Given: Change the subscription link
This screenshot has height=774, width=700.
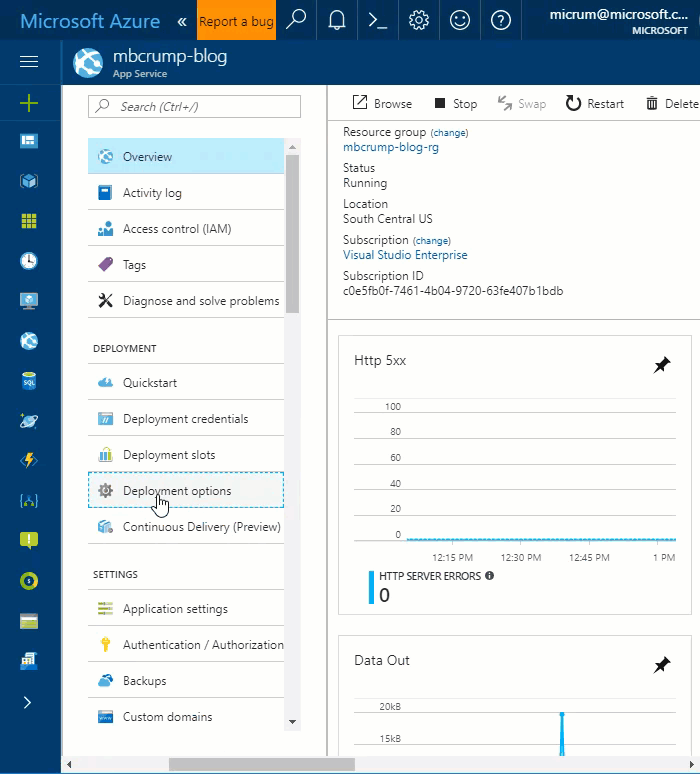Looking at the screenshot, I should [x=432, y=240].
